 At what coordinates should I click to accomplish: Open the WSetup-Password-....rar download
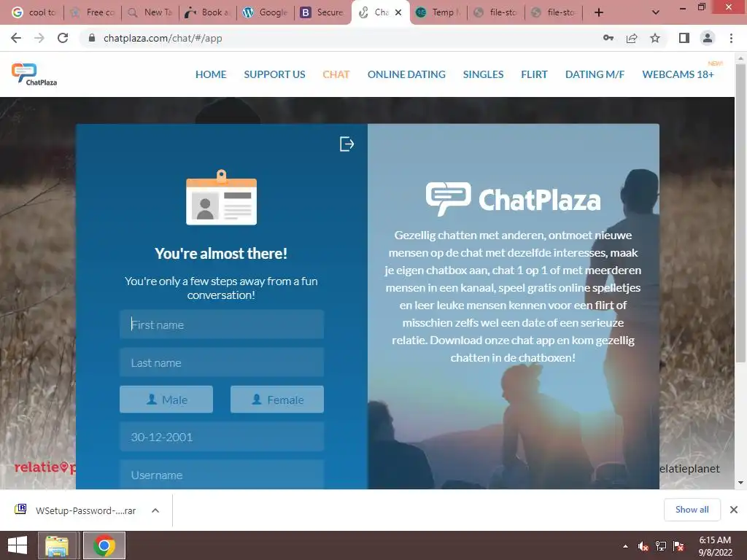pos(86,510)
